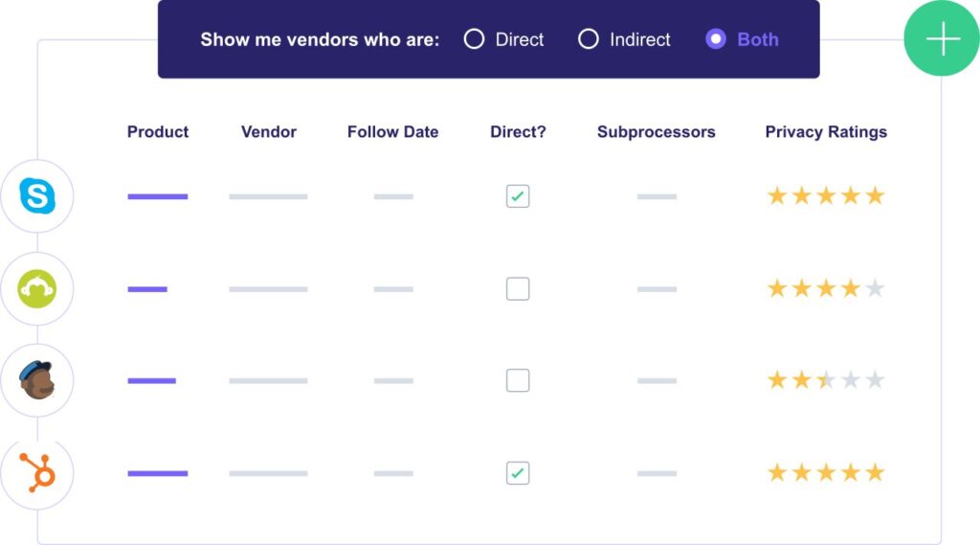980x545 pixels.
Task: Uncheck the Direct checkbox for HubSpot
Action: [x=518, y=473]
